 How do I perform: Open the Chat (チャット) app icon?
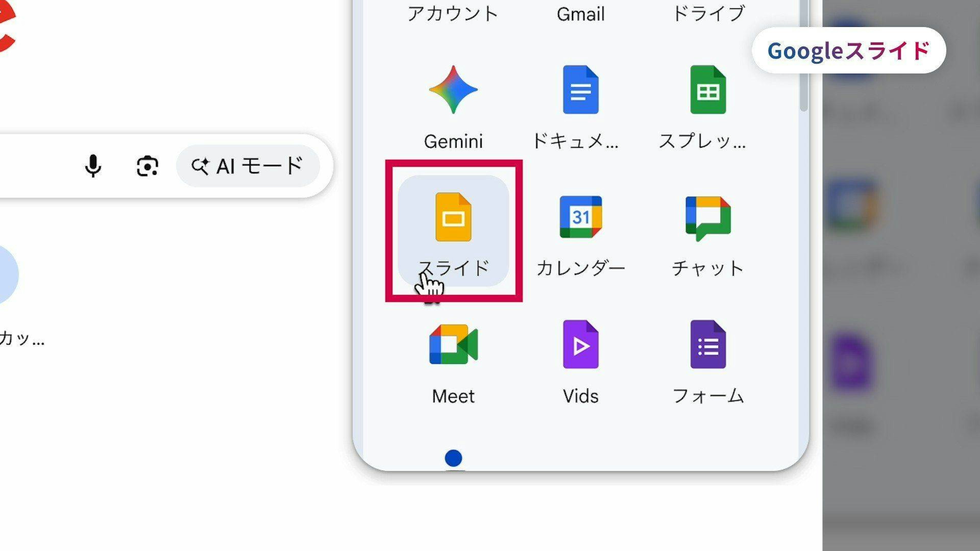[x=708, y=218]
